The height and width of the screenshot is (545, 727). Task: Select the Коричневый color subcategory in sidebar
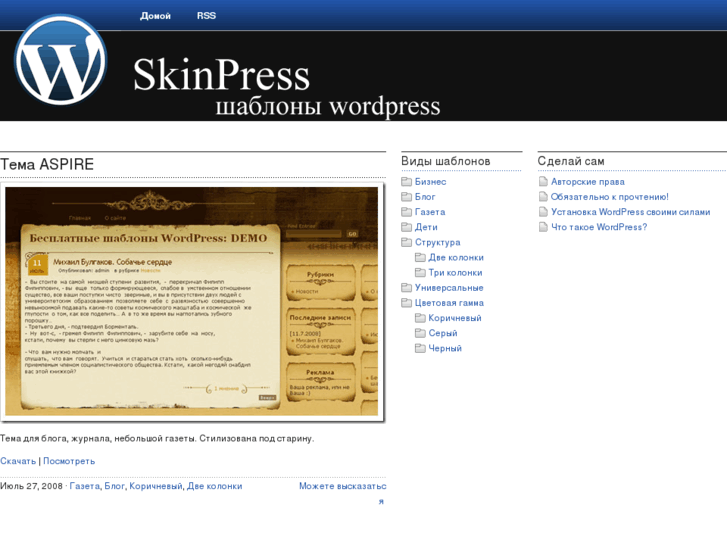tap(455, 318)
